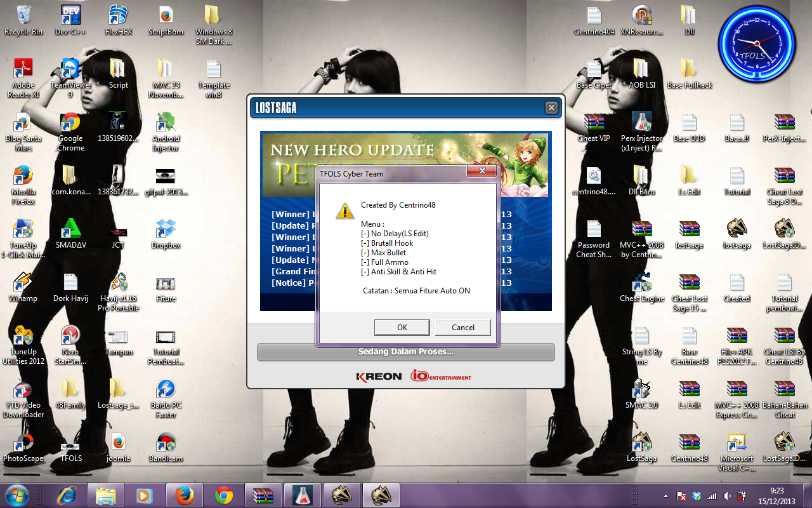
Task: Select the SMAC 2.0 desktop icon
Action: click(x=642, y=394)
